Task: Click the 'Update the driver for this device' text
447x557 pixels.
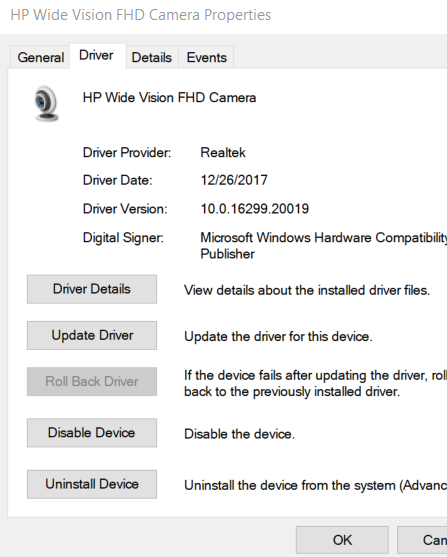Action: (x=278, y=337)
